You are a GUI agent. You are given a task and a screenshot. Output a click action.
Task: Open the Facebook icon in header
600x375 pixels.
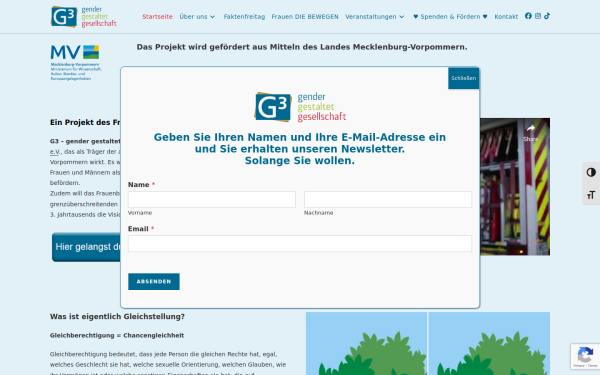pyautogui.click(x=528, y=16)
